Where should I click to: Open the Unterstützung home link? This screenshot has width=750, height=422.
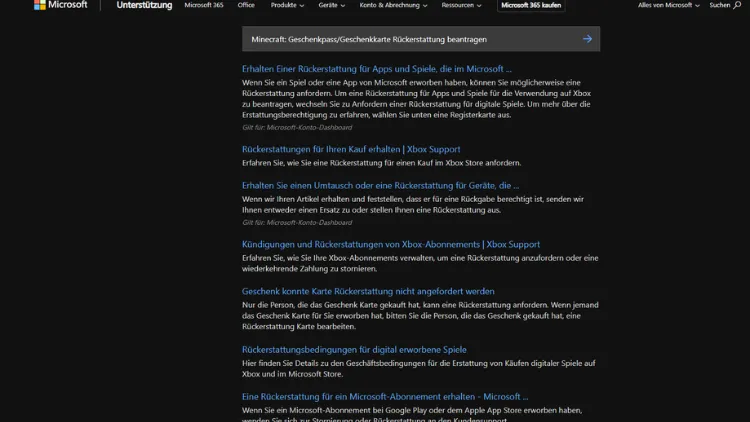click(x=144, y=5)
